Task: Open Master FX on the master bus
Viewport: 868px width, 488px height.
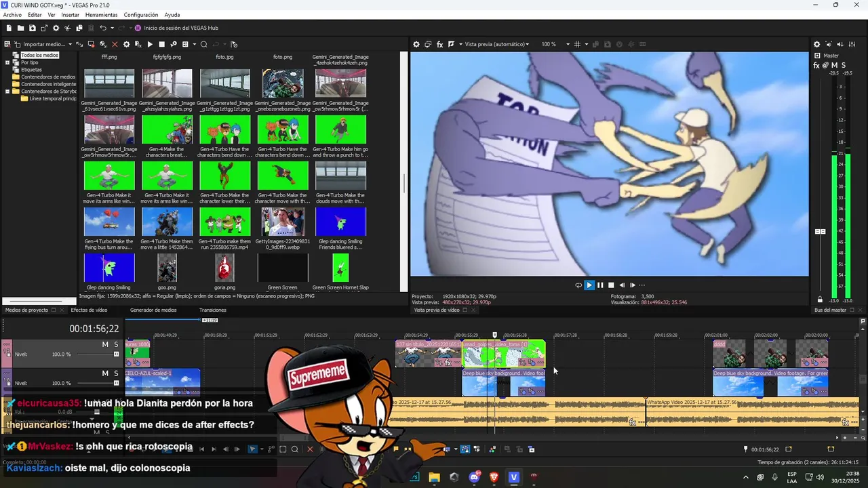Action: (816, 65)
